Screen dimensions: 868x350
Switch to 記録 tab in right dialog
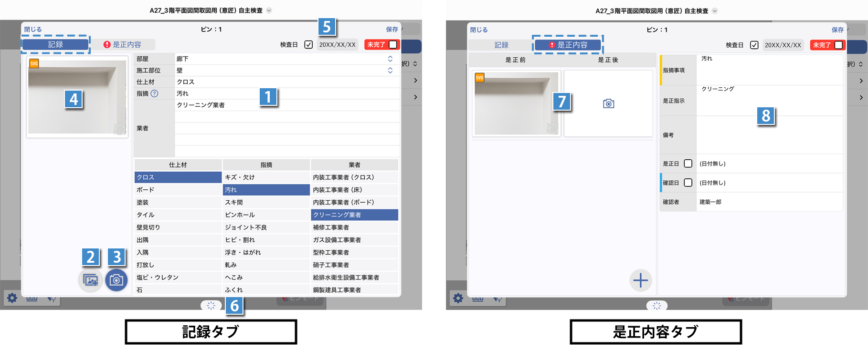coord(501,45)
